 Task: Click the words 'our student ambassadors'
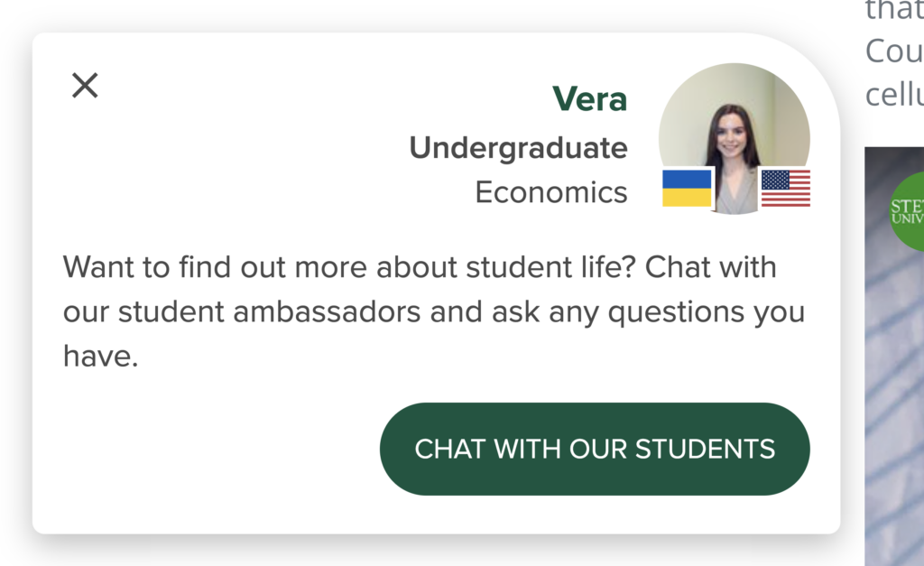242,311
